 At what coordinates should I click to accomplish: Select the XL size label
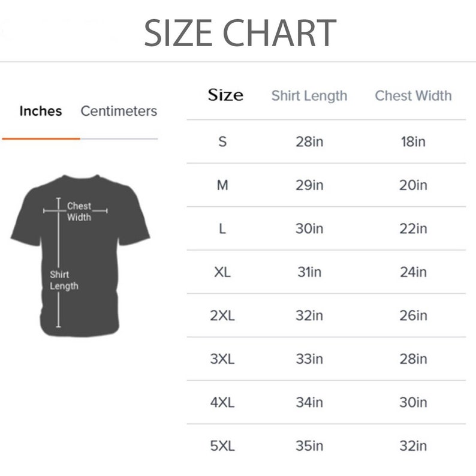(x=222, y=272)
